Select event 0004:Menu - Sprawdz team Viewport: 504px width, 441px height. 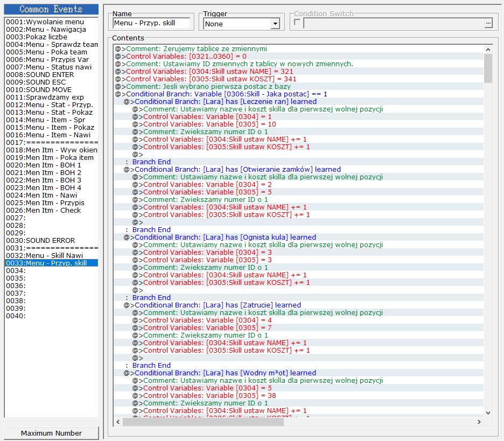[52, 44]
